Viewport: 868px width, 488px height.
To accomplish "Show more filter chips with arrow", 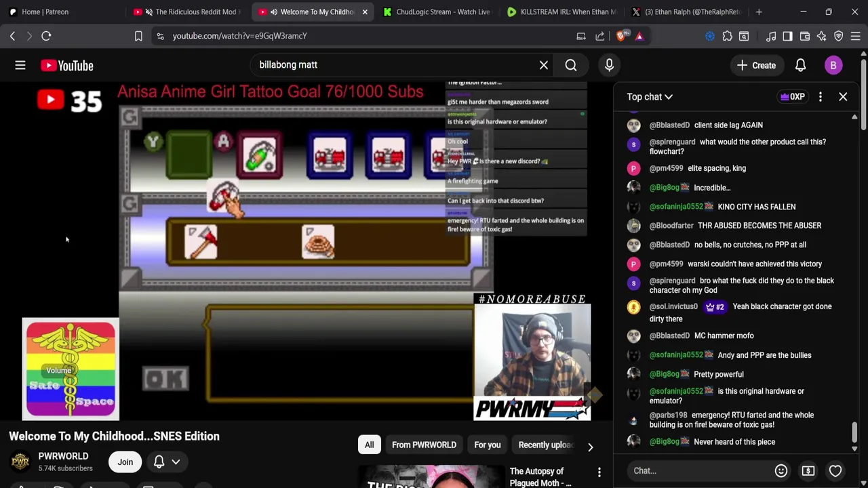I will [x=590, y=447].
